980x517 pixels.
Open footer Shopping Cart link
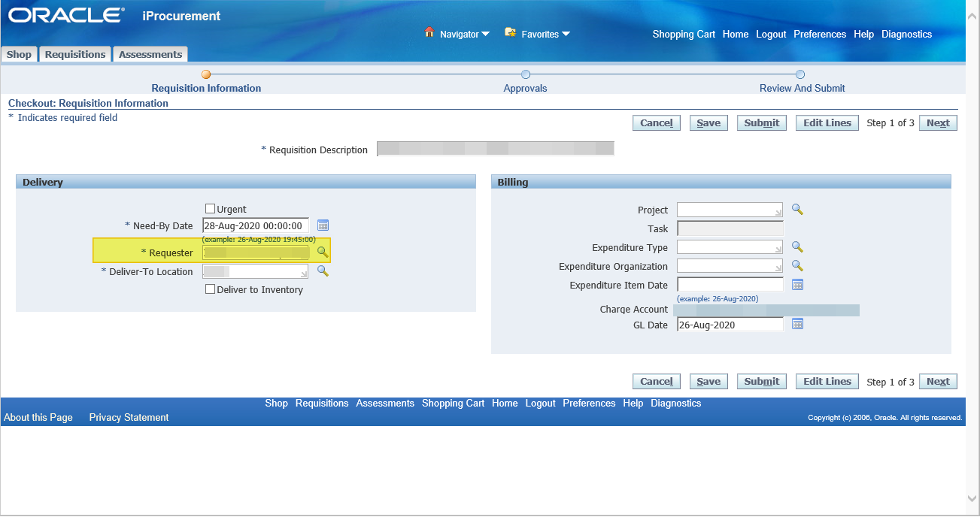point(453,404)
